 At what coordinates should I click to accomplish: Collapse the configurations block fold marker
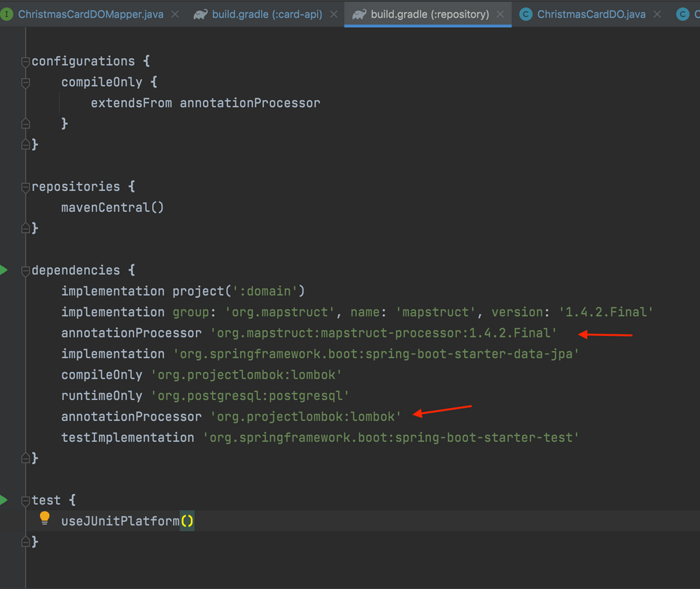tap(24, 61)
